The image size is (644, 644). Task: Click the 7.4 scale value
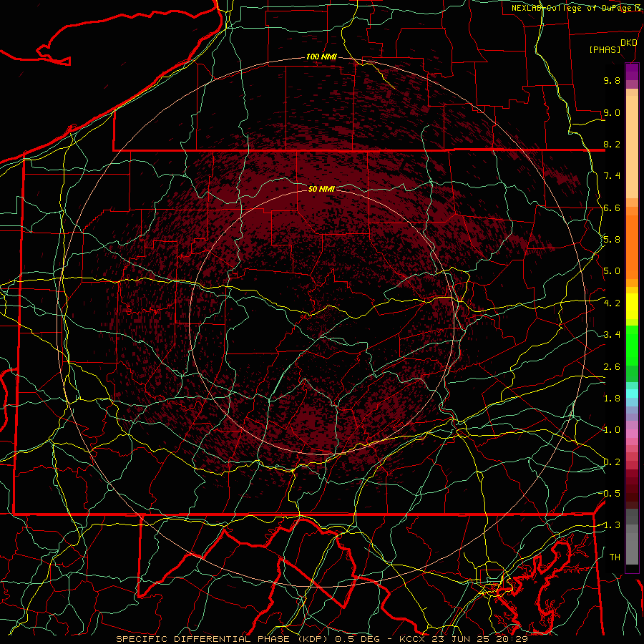(x=612, y=176)
